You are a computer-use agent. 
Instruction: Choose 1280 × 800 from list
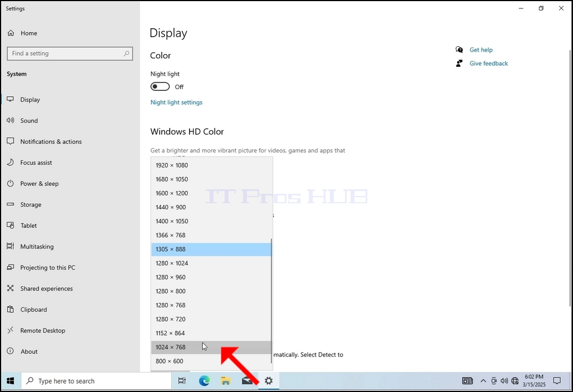tap(212, 291)
